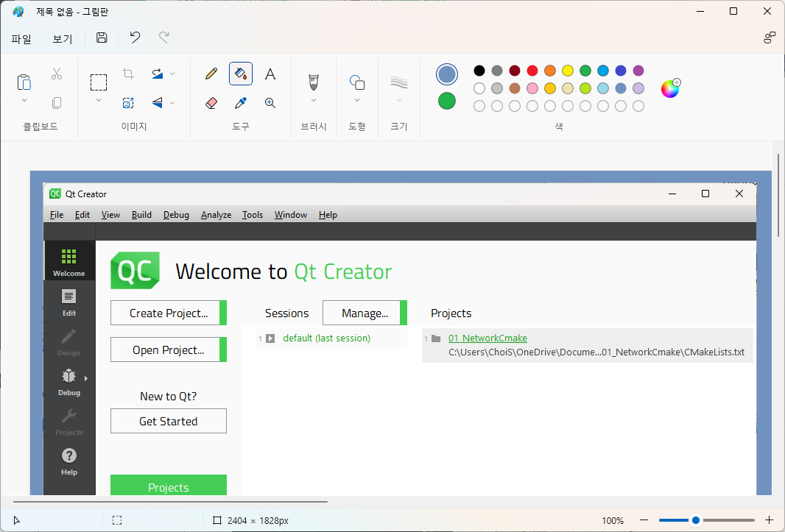Click the rotate icon in the 이미지 group
Viewport: 785px width, 532px height.
(157, 74)
